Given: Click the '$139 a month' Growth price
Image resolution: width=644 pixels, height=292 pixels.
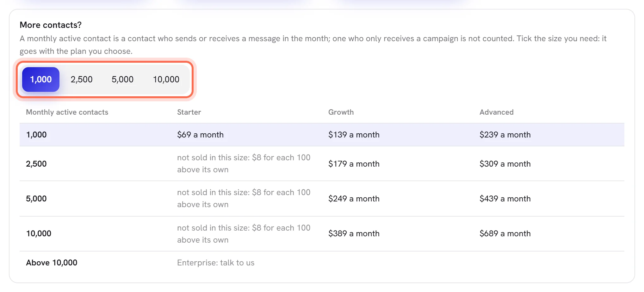Looking at the screenshot, I should tap(354, 135).
